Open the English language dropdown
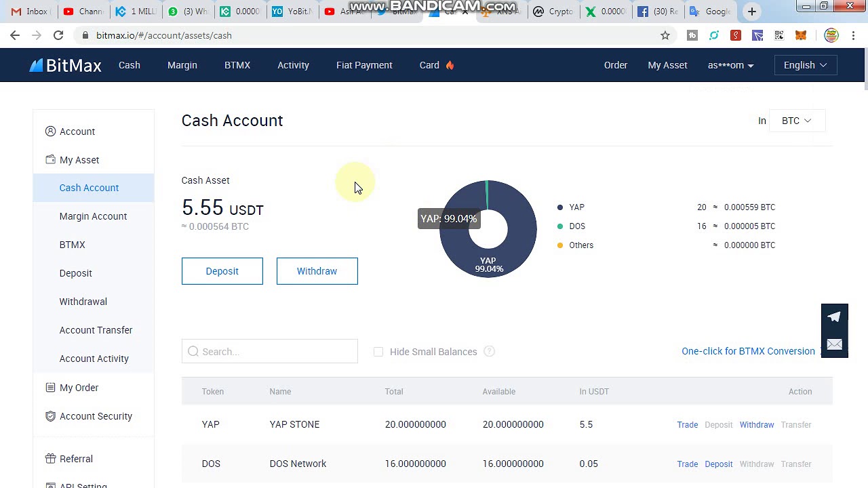 click(x=806, y=65)
